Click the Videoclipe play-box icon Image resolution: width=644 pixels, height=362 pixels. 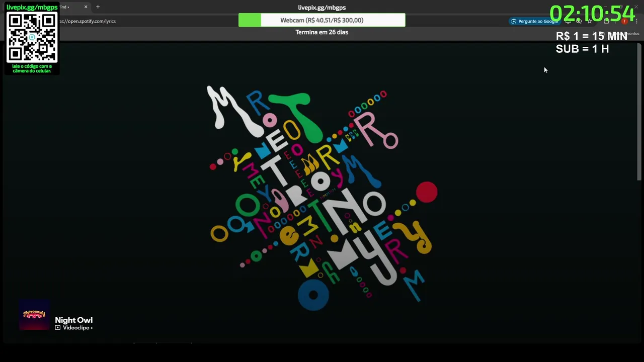[58, 328]
